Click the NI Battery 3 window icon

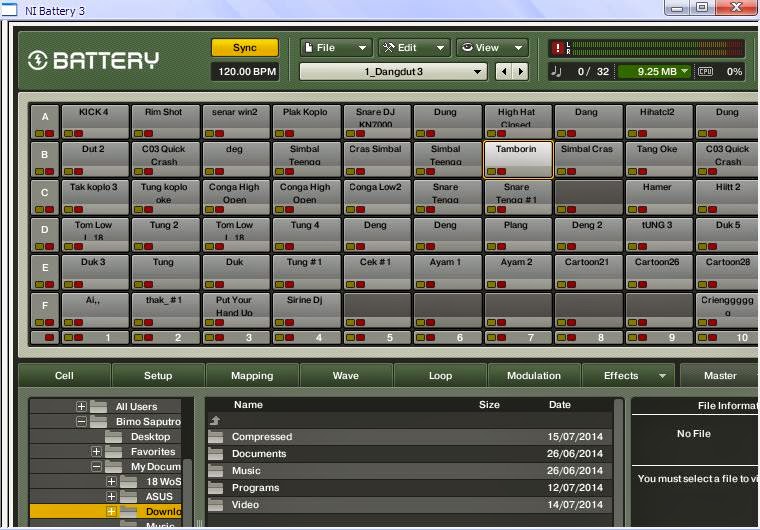tap(9, 10)
